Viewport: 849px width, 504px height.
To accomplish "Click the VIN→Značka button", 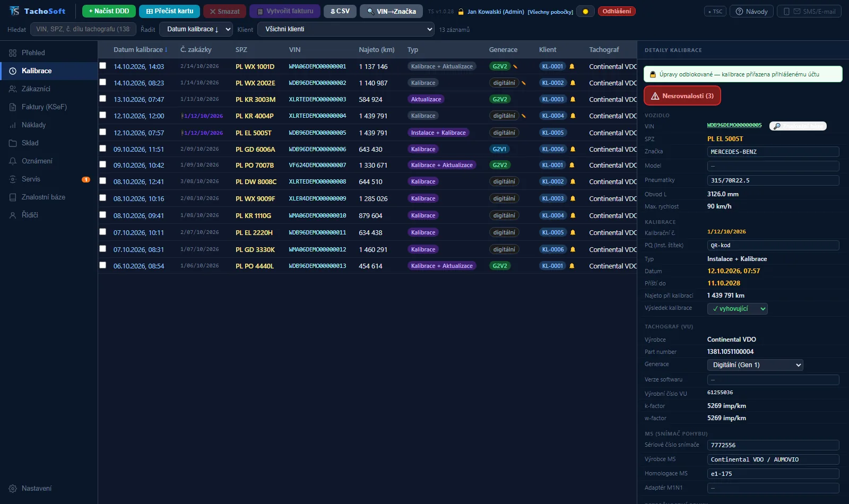I will pyautogui.click(x=391, y=11).
